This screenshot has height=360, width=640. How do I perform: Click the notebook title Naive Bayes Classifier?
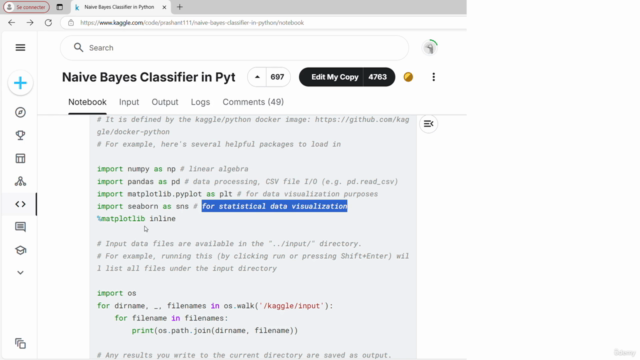(149, 77)
